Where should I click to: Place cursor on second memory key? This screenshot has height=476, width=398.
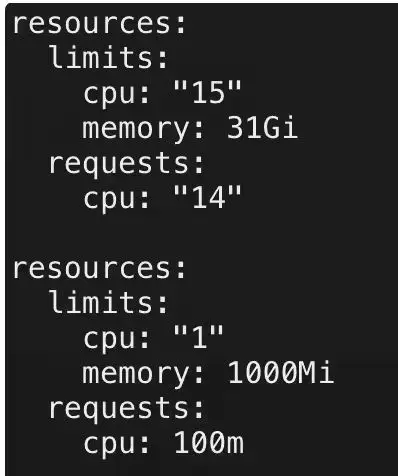click(143, 374)
